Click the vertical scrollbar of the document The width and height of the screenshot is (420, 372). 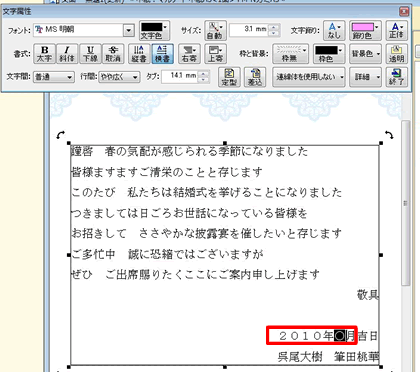tap(405, 203)
